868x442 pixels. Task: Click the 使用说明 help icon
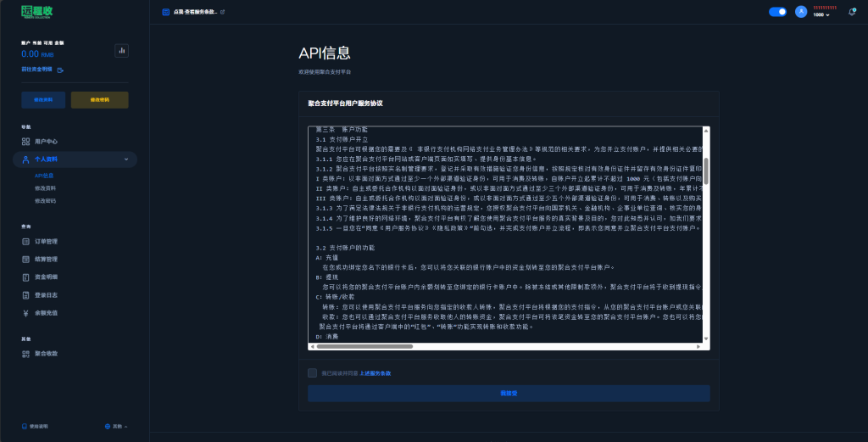tap(25, 427)
